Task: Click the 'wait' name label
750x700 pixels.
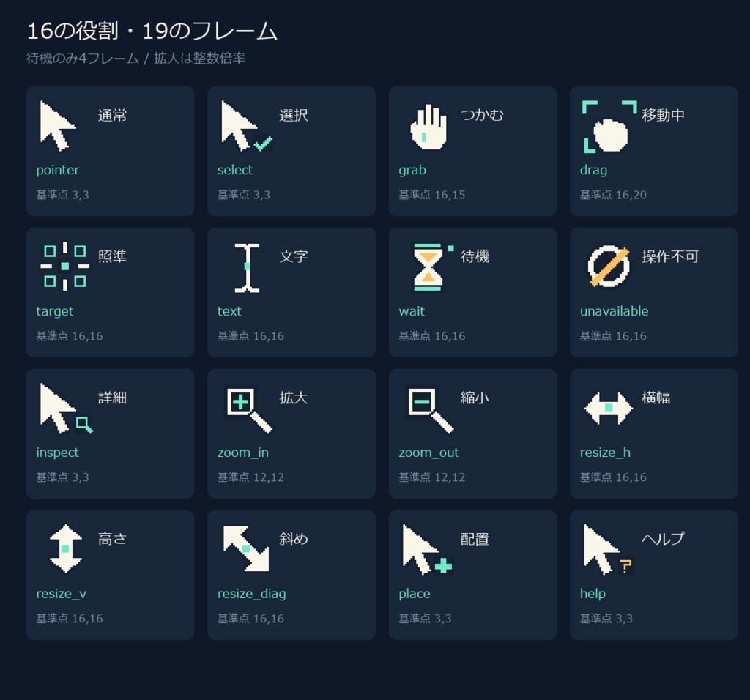Action: pyautogui.click(x=412, y=311)
